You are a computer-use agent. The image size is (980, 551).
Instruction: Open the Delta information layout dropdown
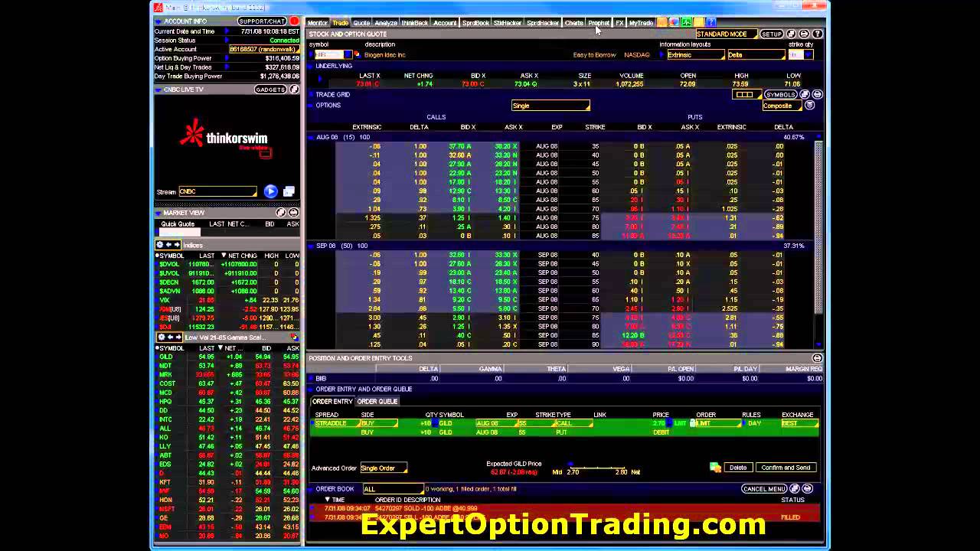coord(756,55)
